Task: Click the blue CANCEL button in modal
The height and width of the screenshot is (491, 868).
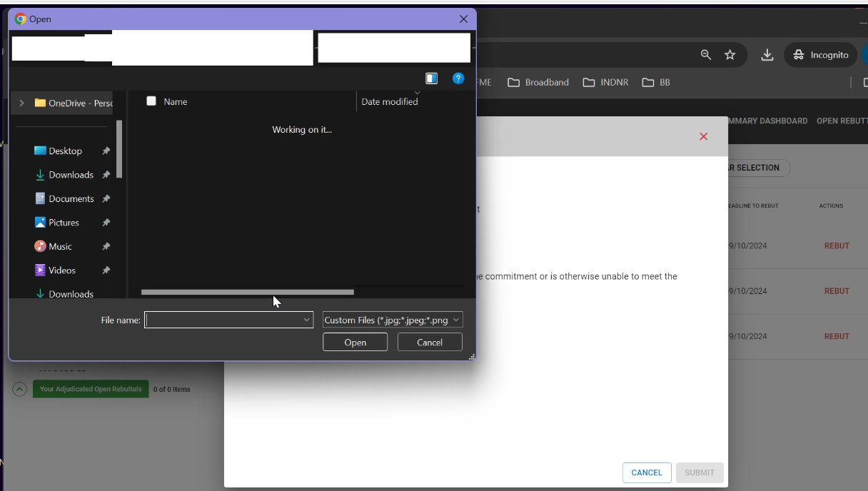Action: tap(646, 472)
